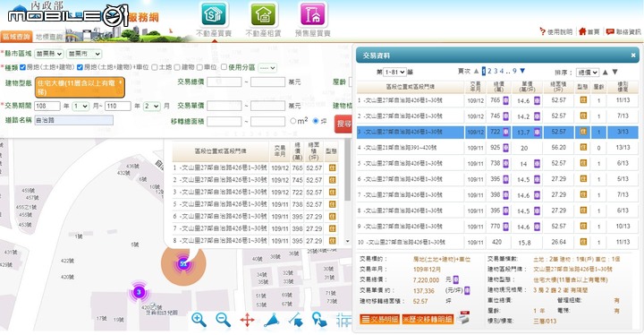Click the red 搜尋 search button
Viewport: 644px width, 335px height.
[343, 124]
